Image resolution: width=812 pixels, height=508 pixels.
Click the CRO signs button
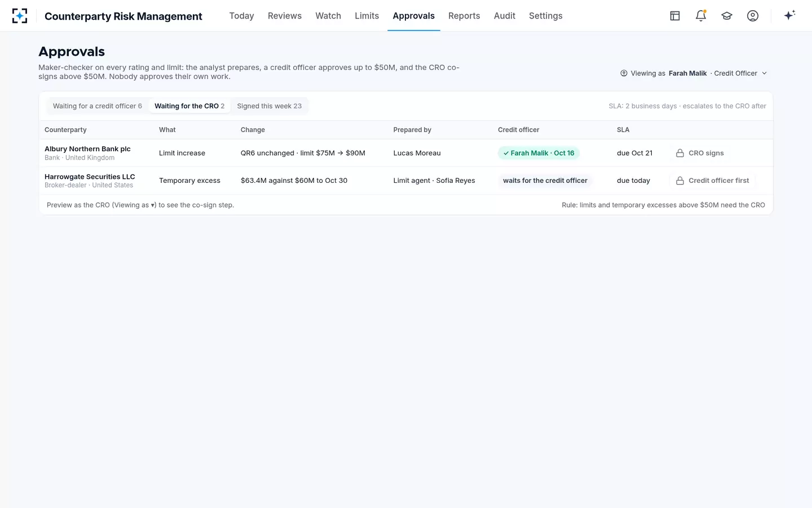click(x=699, y=153)
